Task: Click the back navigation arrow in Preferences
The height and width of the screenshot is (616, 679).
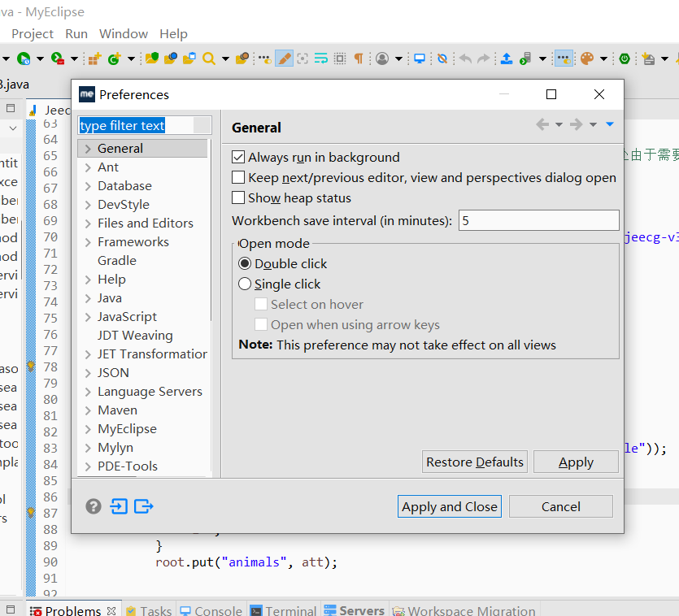Action: pos(542,124)
